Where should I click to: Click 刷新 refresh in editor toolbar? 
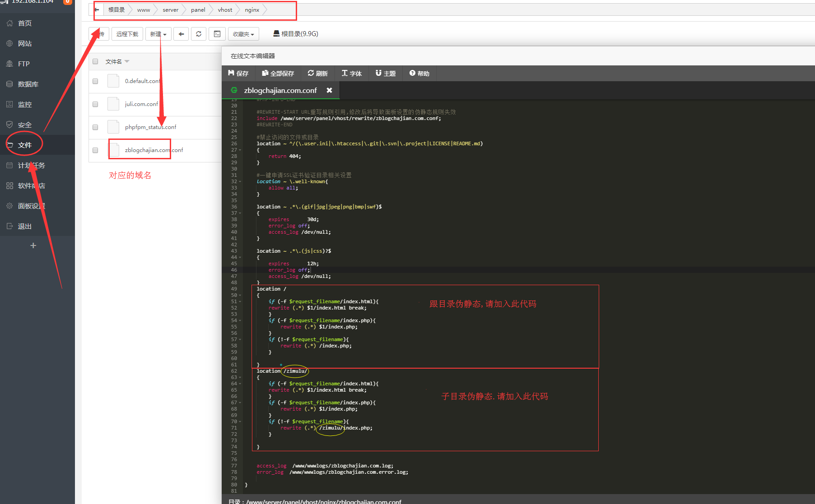[318, 73]
